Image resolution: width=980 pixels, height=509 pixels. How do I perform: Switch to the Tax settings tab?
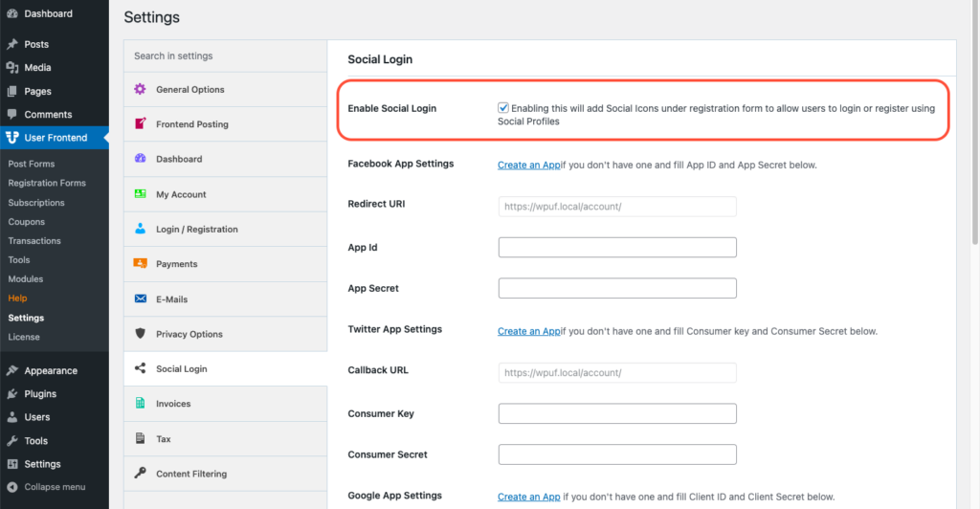[164, 439]
